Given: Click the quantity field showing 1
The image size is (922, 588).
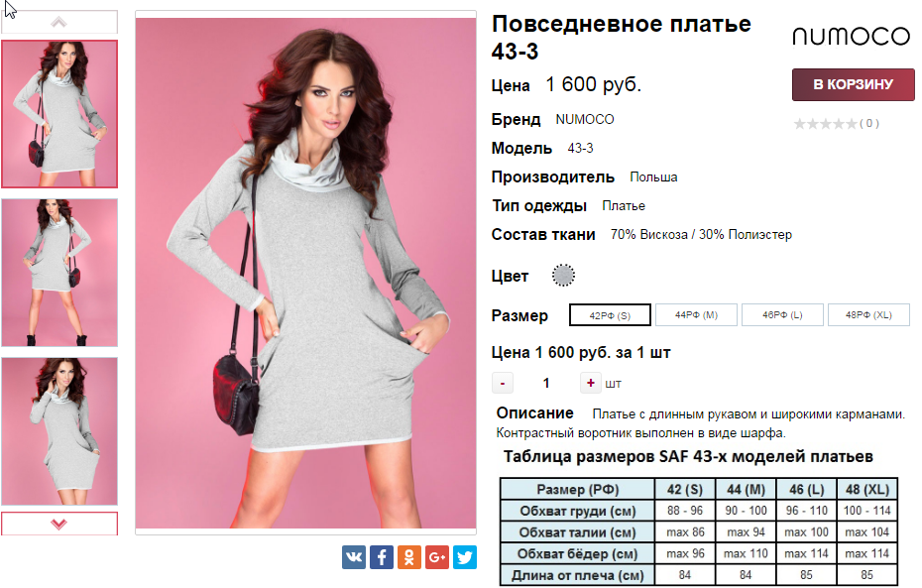Looking at the screenshot, I should click(x=546, y=383).
